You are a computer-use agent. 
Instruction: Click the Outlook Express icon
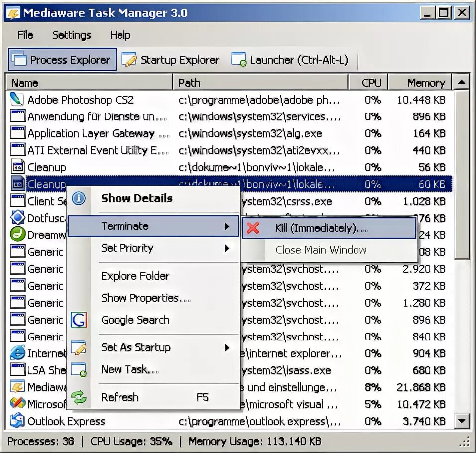pos(17,421)
